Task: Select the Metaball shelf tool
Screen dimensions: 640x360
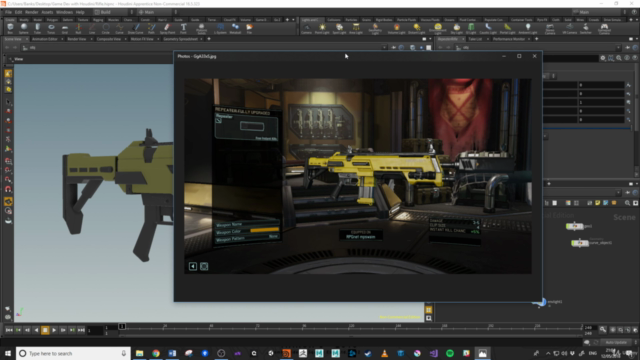Action: [x=235, y=29]
